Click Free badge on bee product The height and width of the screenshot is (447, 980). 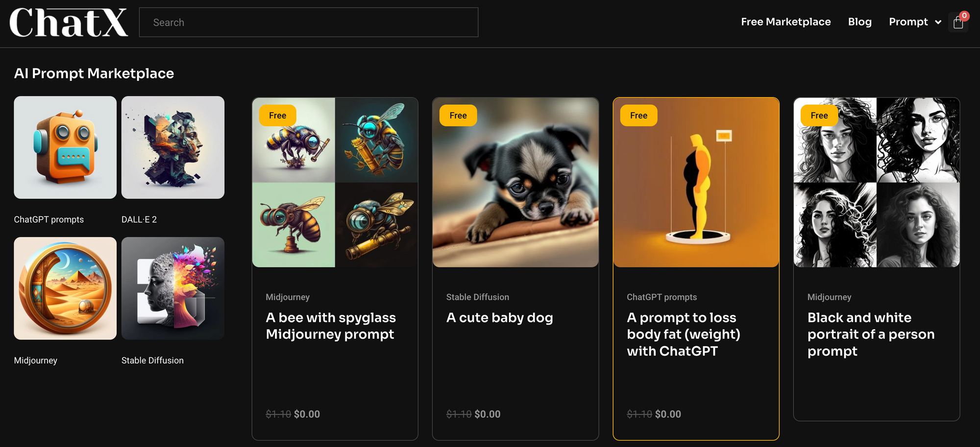point(277,116)
